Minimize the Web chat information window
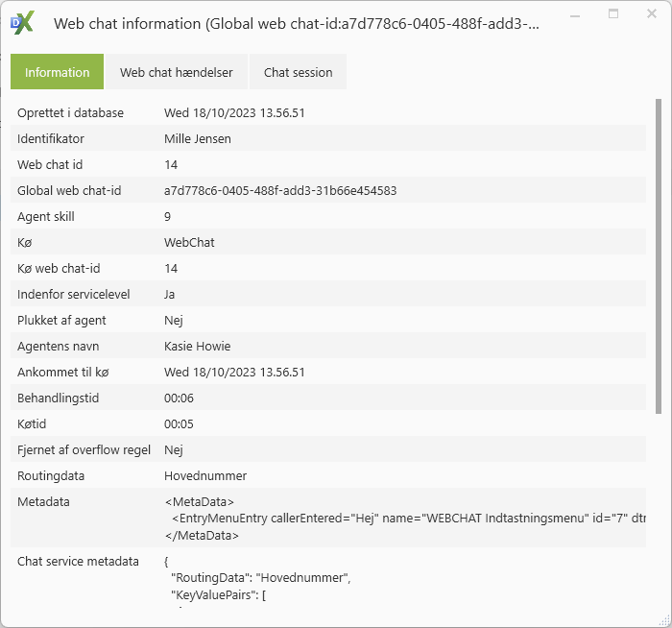 [x=576, y=15]
